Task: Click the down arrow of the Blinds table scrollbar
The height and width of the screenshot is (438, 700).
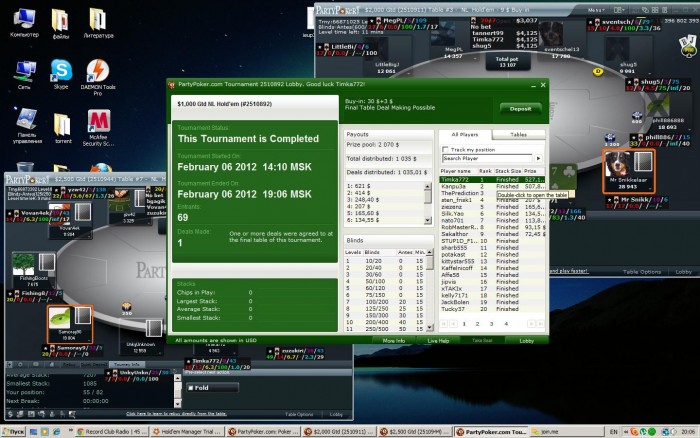Action: point(429,328)
